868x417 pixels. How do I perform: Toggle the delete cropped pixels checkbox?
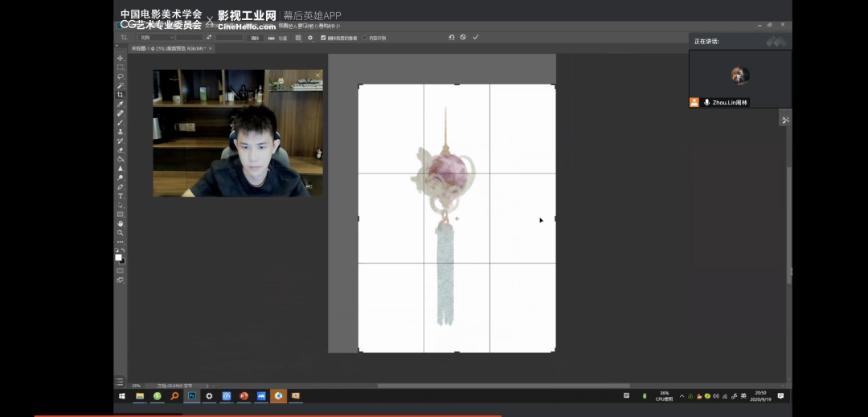point(323,38)
